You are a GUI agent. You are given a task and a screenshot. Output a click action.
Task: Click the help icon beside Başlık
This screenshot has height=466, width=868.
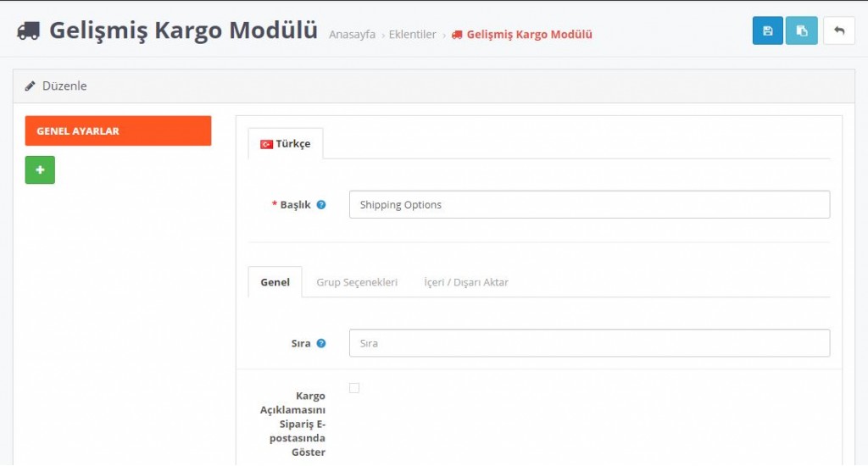click(321, 204)
